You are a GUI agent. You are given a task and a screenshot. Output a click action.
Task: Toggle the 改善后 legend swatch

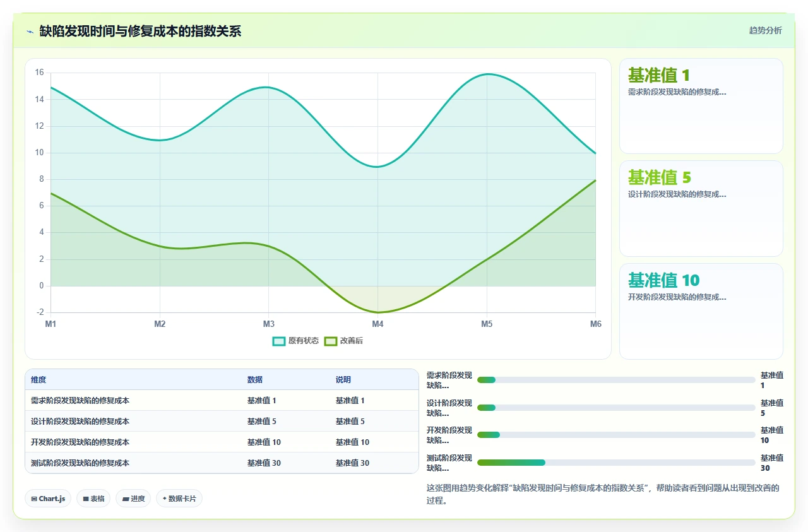coord(331,341)
